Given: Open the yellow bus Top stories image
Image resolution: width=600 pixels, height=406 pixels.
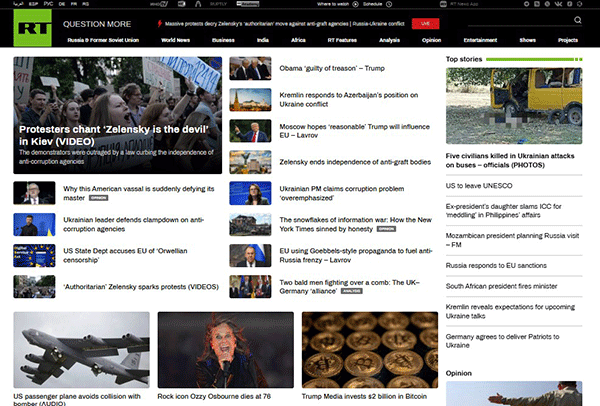Looking at the screenshot, I should [514, 106].
